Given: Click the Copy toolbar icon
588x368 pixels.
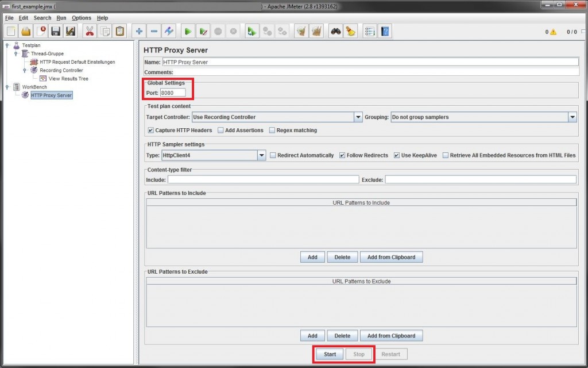Looking at the screenshot, I should [x=105, y=31].
